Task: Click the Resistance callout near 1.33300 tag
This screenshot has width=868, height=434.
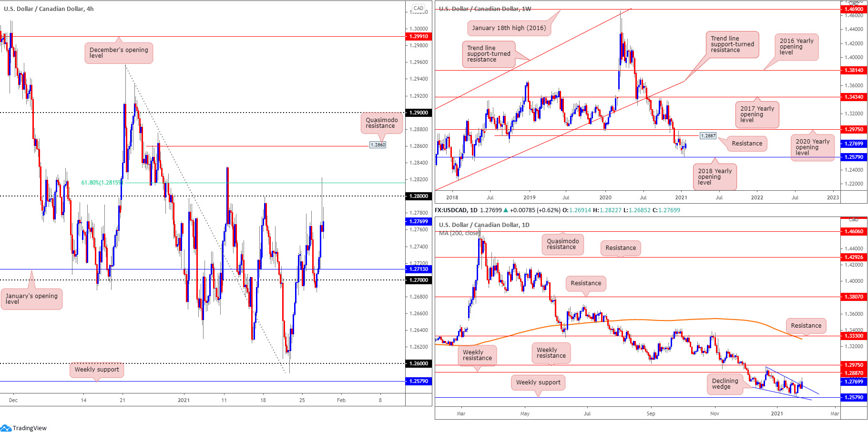Action: (x=806, y=326)
